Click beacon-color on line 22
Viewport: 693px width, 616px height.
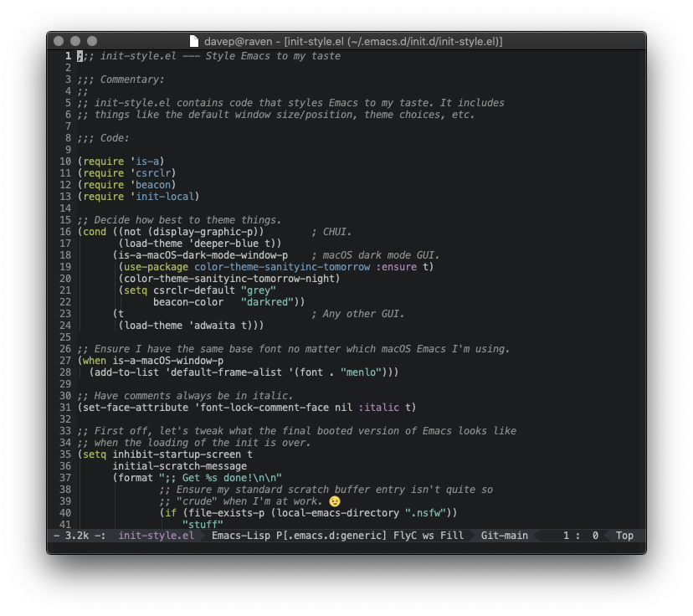pos(188,302)
